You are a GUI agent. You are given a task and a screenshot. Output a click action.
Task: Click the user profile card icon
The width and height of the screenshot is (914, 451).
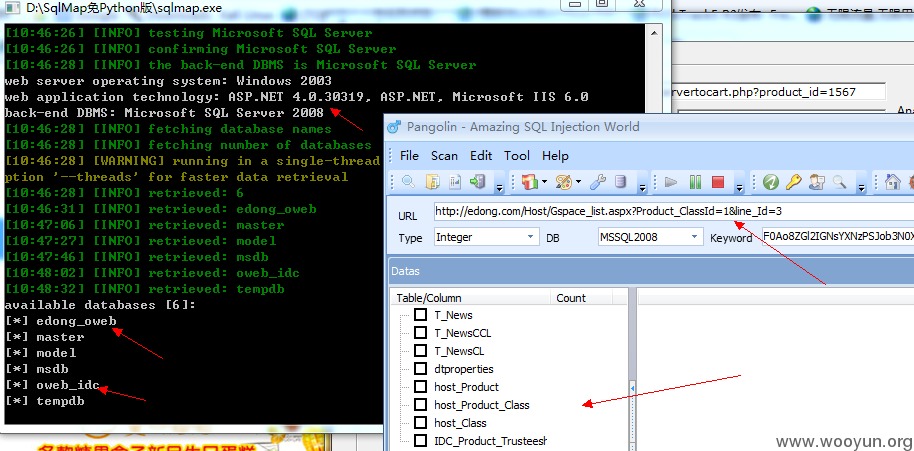tap(817, 182)
